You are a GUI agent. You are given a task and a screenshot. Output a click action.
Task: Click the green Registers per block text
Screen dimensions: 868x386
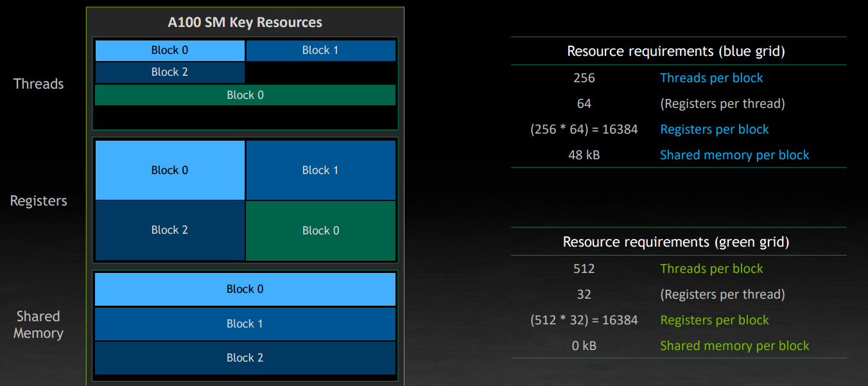[714, 320]
